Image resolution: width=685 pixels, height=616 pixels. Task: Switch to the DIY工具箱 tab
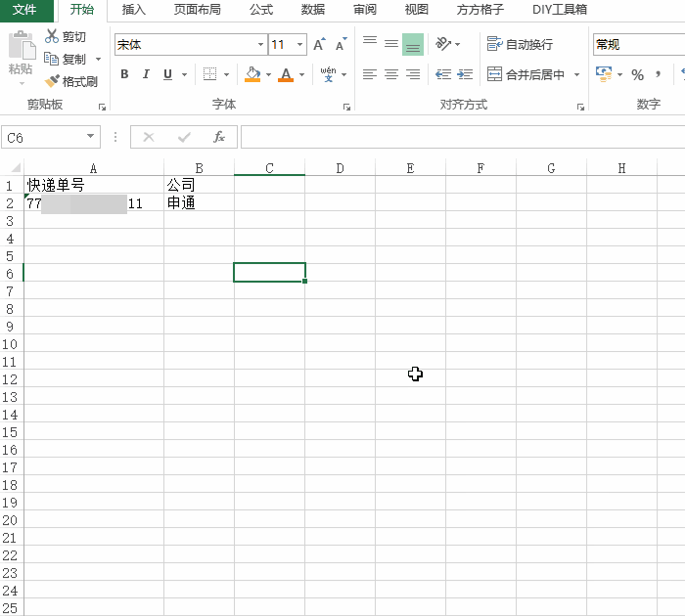click(x=560, y=10)
